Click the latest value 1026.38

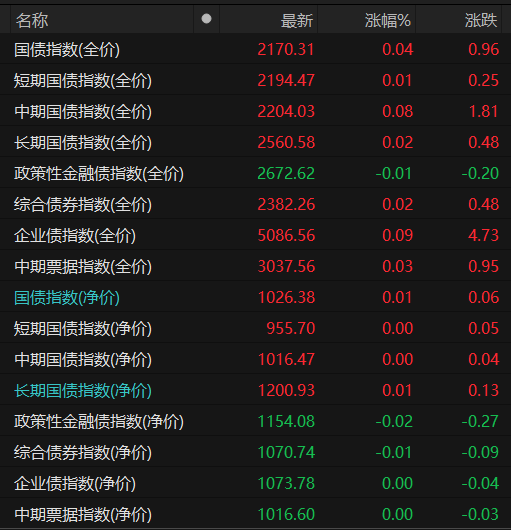click(286, 297)
